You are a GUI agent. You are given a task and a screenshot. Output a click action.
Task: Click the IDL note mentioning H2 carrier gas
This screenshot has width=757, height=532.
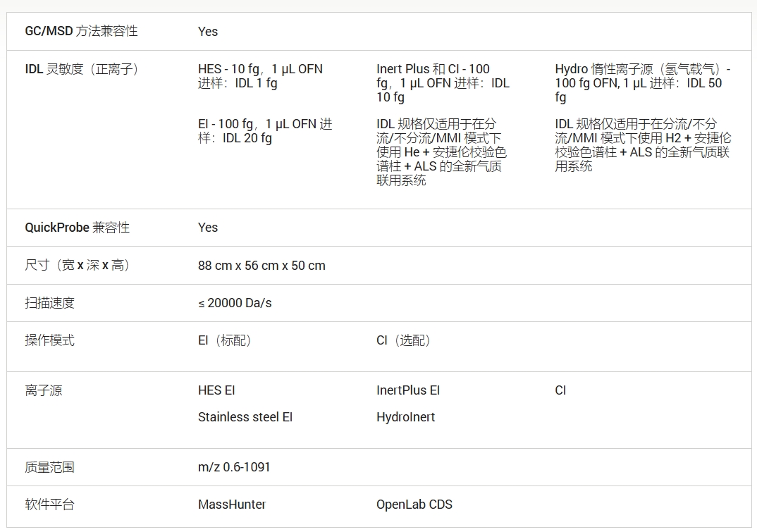tap(642, 145)
